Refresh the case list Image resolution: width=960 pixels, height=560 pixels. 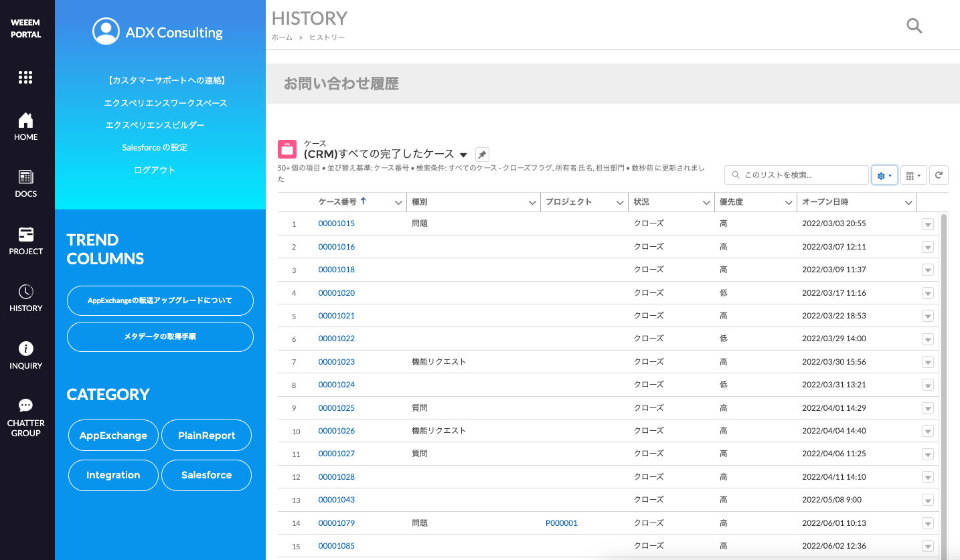coord(939,175)
